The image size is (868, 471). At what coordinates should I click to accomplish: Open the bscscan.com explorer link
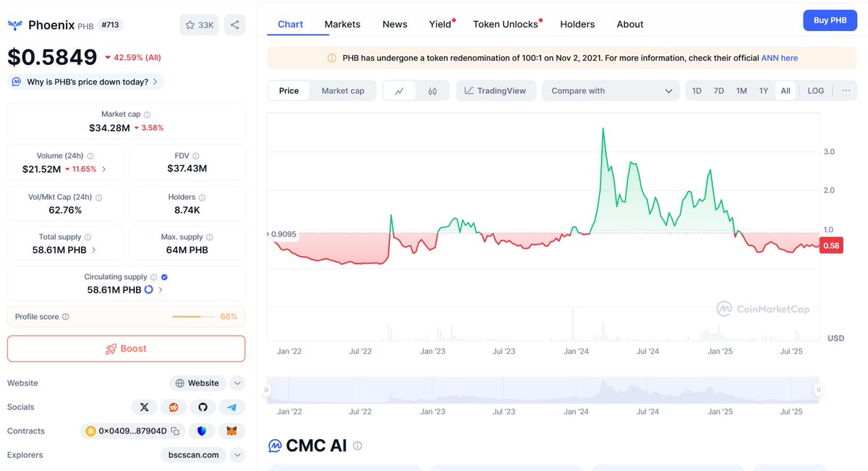click(x=193, y=455)
